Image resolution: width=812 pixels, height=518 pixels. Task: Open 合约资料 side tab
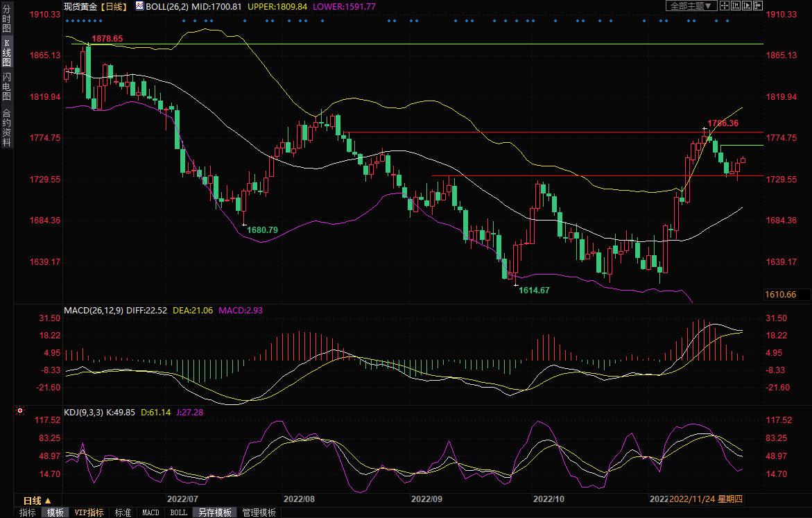tap(6, 127)
